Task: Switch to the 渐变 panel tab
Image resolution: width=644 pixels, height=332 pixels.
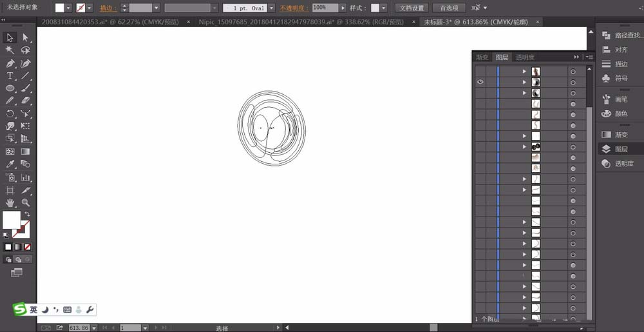Action: pos(482,57)
